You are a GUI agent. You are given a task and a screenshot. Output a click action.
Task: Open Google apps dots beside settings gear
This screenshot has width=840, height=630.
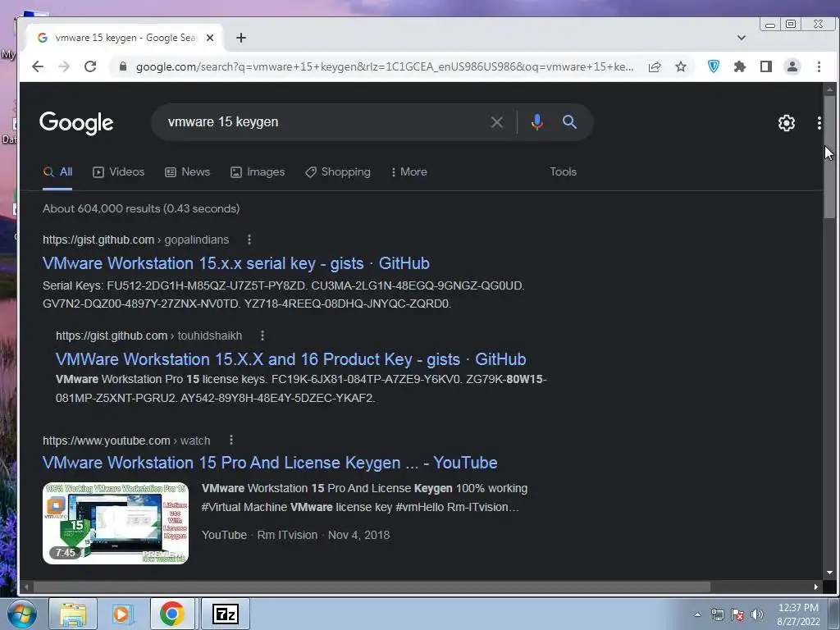point(819,123)
